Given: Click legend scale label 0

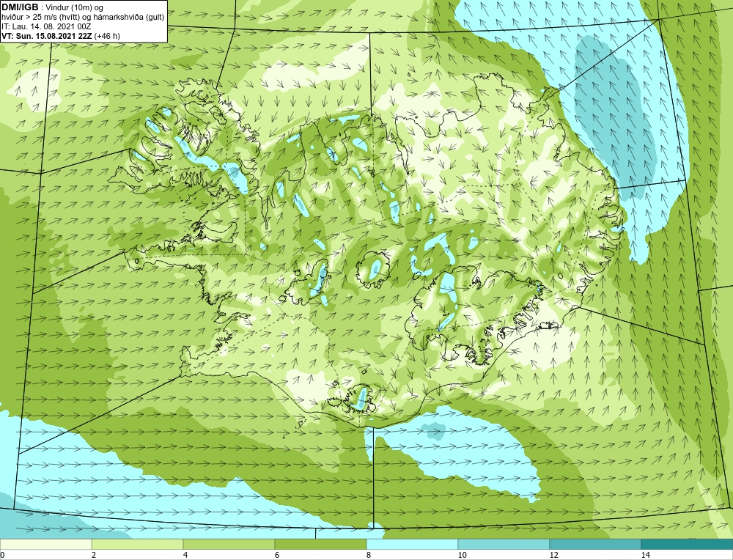Looking at the screenshot, I should [2, 555].
